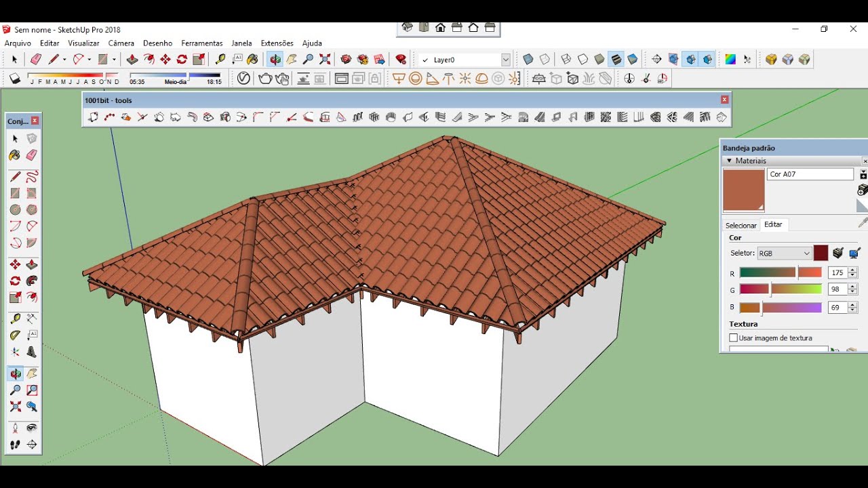
Task: Adjust the B blue color slider
Action: click(781, 308)
